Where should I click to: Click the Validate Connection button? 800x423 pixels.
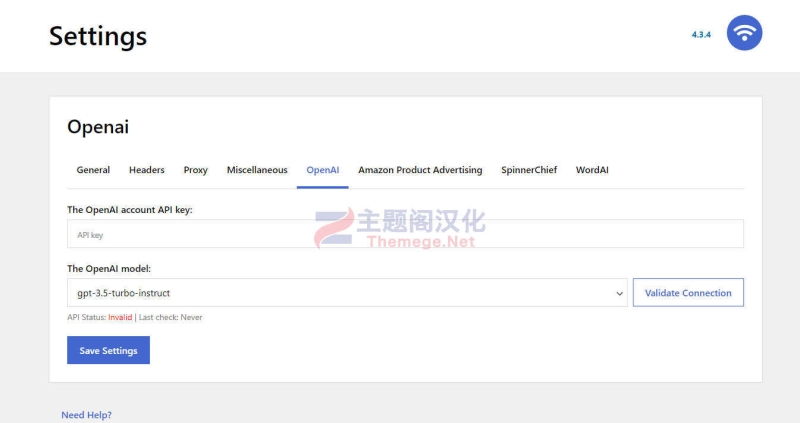coord(688,293)
